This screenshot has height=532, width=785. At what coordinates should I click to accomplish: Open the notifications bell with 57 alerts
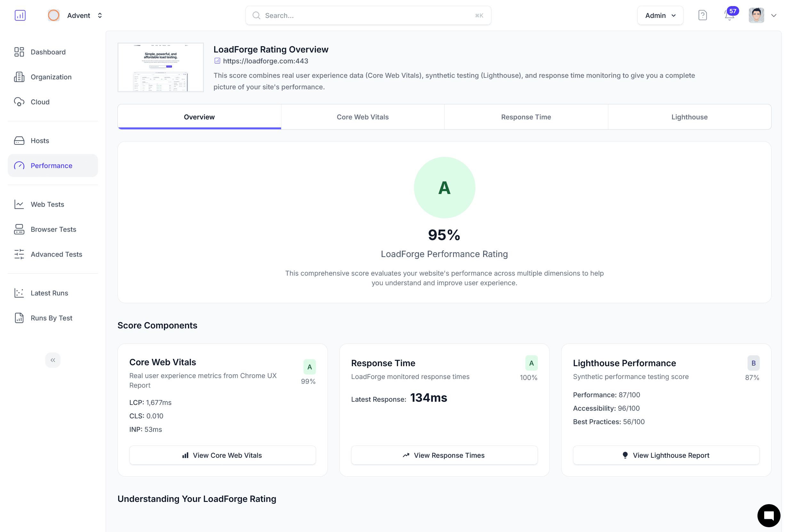click(729, 15)
